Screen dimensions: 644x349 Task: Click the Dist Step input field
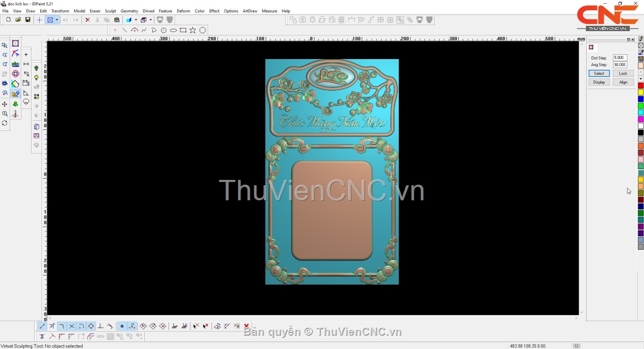click(619, 58)
